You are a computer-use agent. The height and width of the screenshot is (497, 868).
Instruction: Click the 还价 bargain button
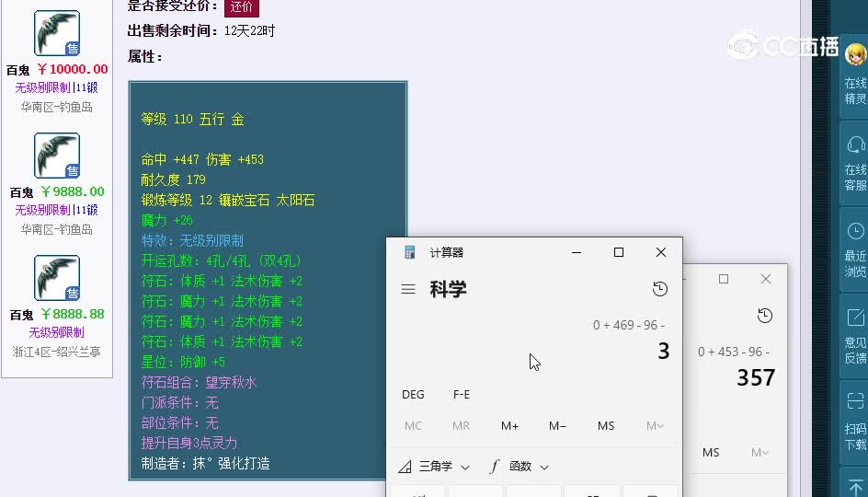pyautogui.click(x=241, y=7)
